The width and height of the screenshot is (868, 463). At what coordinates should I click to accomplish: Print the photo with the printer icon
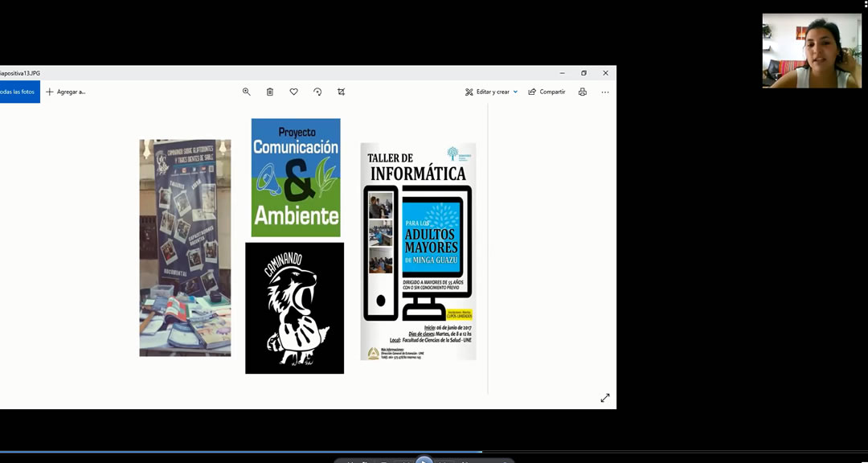583,92
